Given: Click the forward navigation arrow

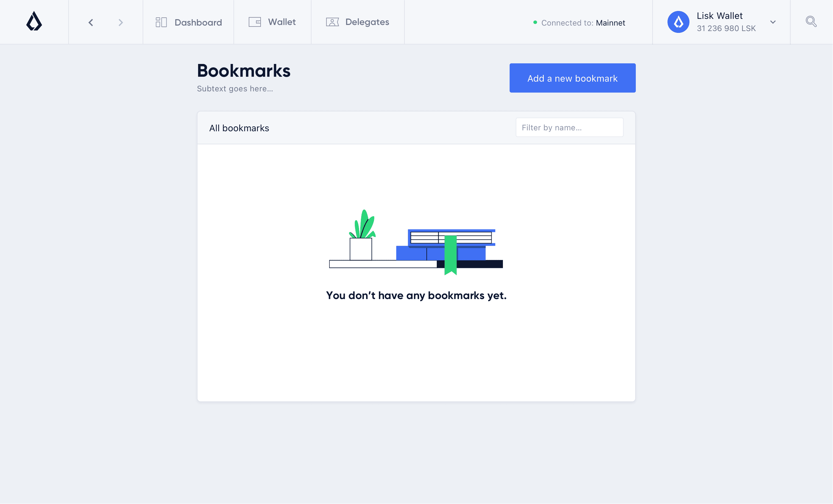Looking at the screenshot, I should (x=121, y=22).
